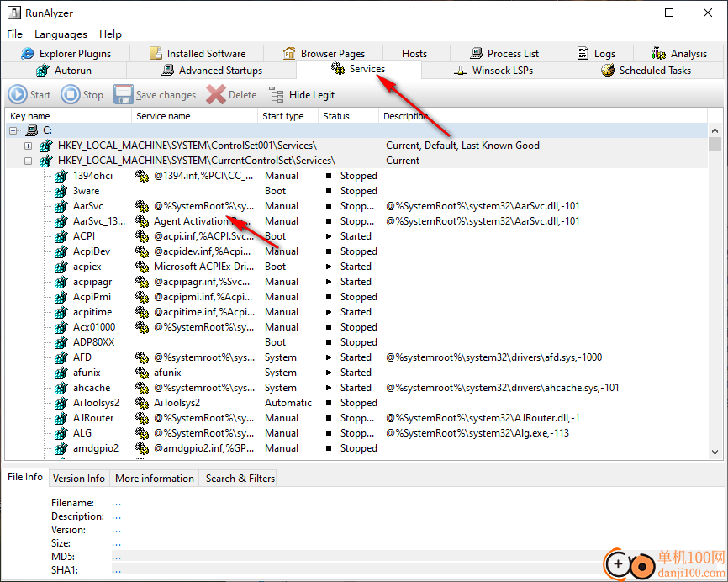Click the Advanced Startups computer icon
This screenshot has width=728, height=582.
(x=167, y=71)
